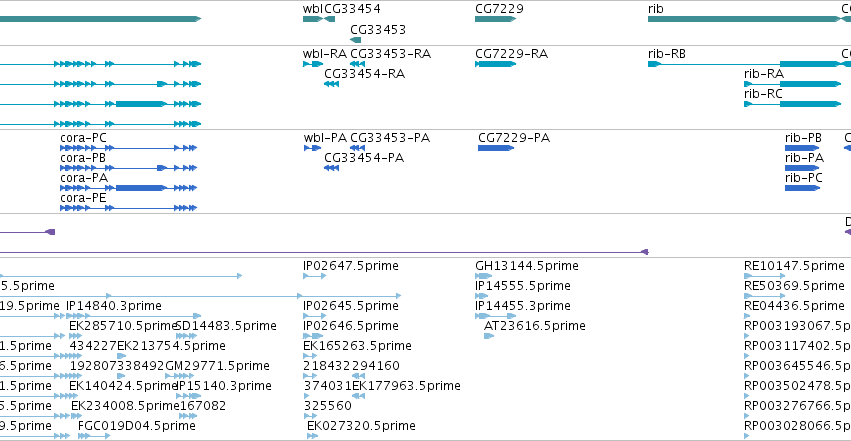This screenshot has width=851, height=441.
Task: Select the rib-RA transcript feature
Action: tap(792, 84)
